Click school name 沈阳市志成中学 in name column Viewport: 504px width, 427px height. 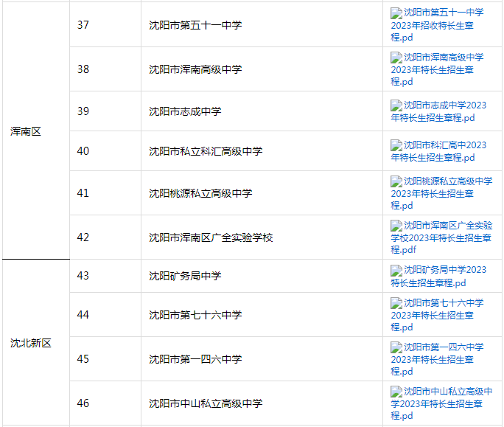(x=185, y=111)
